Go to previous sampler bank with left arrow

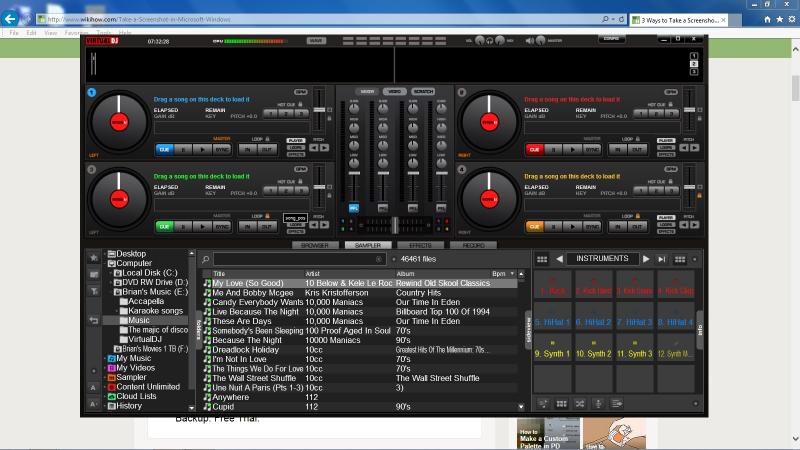pyautogui.click(x=559, y=259)
